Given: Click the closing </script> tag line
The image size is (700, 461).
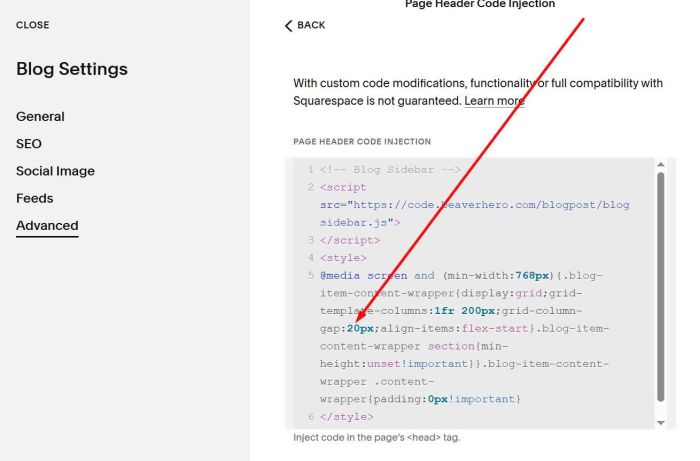Looking at the screenshot, I should [350, 240].
